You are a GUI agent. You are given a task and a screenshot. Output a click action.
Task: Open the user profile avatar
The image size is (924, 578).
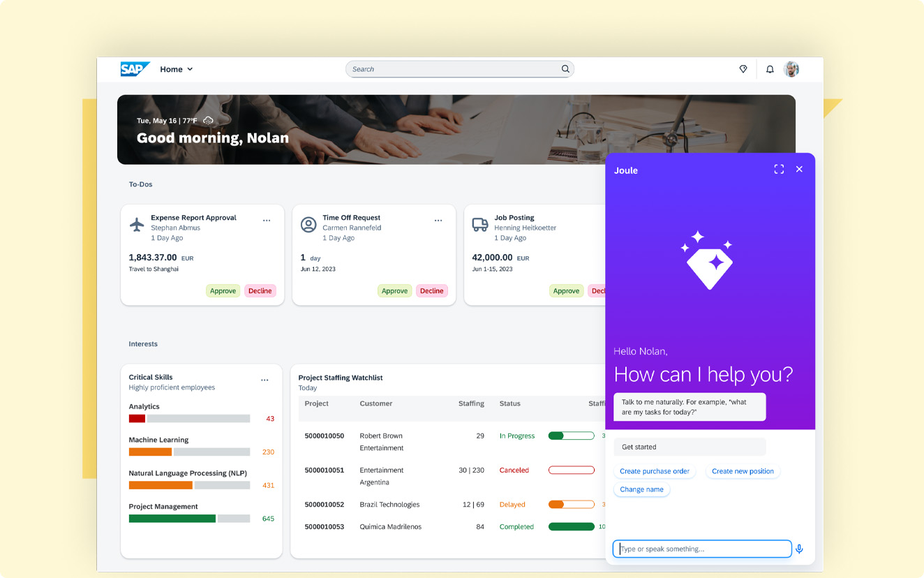click(791, 69)
